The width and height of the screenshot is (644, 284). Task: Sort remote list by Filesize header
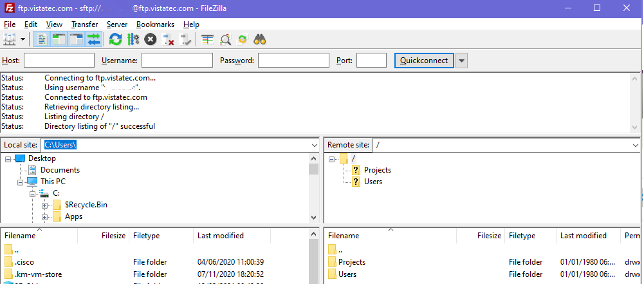tap(481, 236)
